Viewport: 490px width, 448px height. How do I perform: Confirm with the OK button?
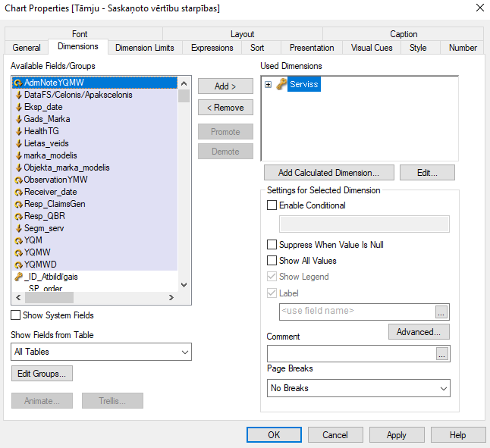tap(274, 435)
